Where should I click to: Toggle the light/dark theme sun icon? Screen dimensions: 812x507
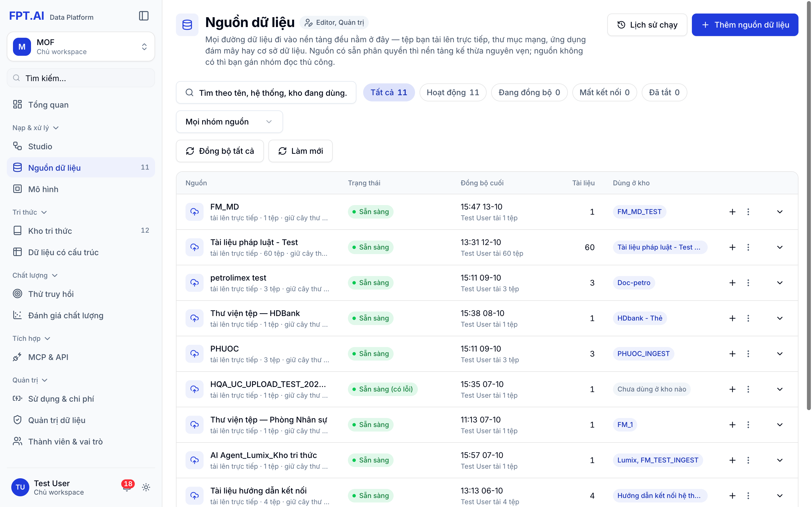[x=146, y=487]
